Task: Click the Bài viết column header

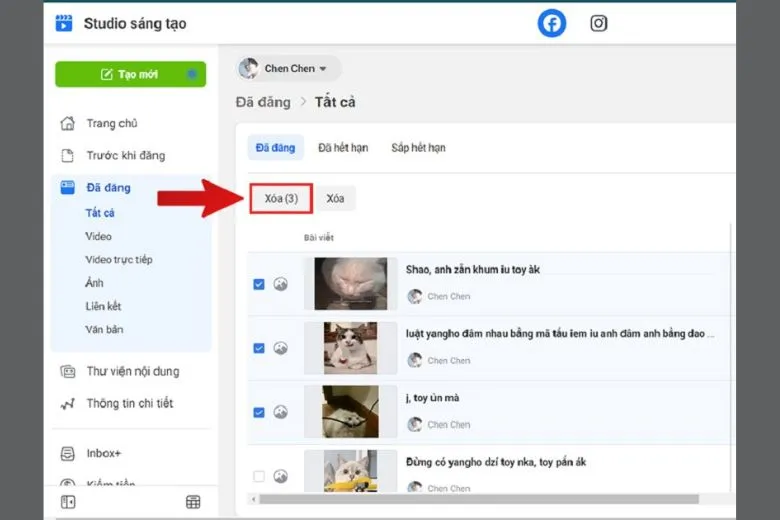Action: pos(319,238)
